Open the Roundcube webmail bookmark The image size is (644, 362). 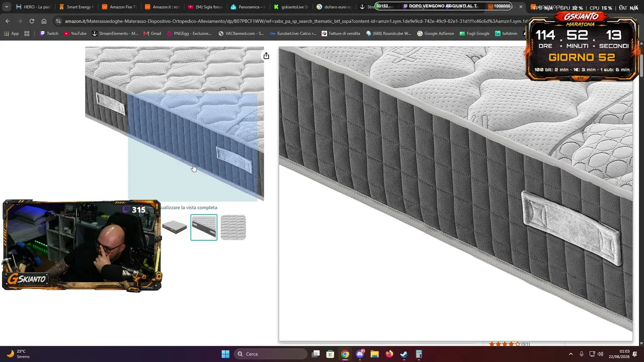pos(388,33)
